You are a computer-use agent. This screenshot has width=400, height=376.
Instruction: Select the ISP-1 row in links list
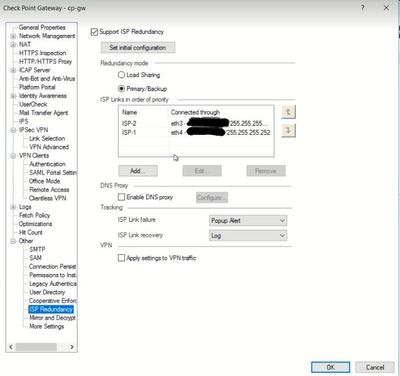(196, 132)
